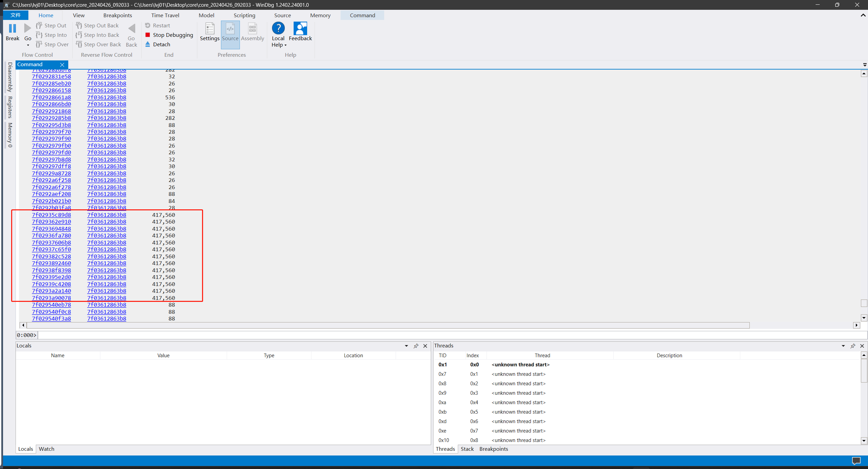The image size is (868, 469).
Task: Click address link 7f02935c89d8
Action: (x=51, y=215)
